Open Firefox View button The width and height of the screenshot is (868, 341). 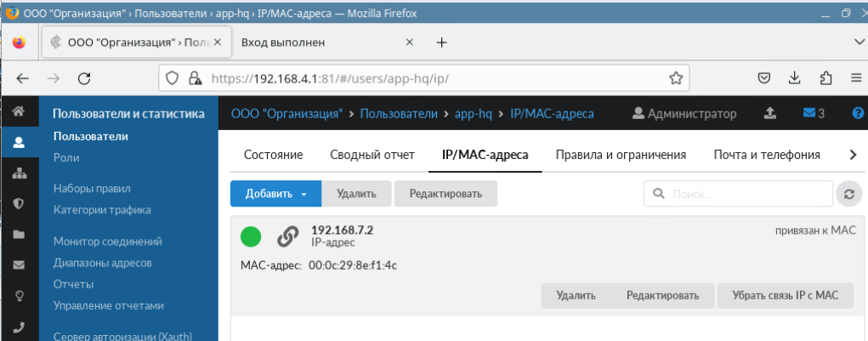point(19,43)
